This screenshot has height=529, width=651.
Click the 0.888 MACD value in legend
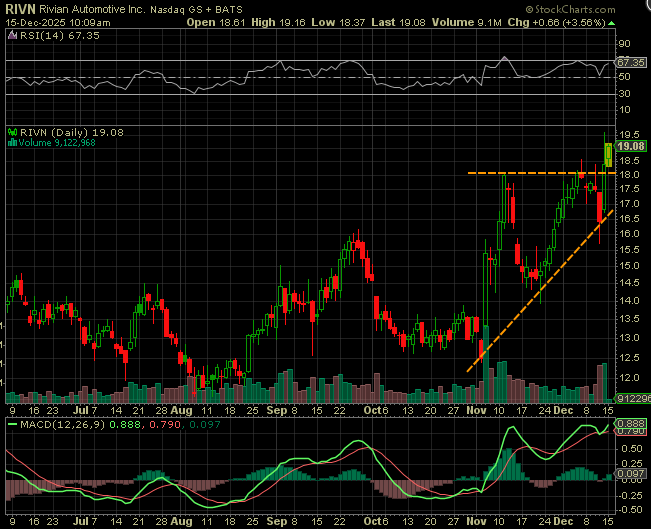click(125, 425)
